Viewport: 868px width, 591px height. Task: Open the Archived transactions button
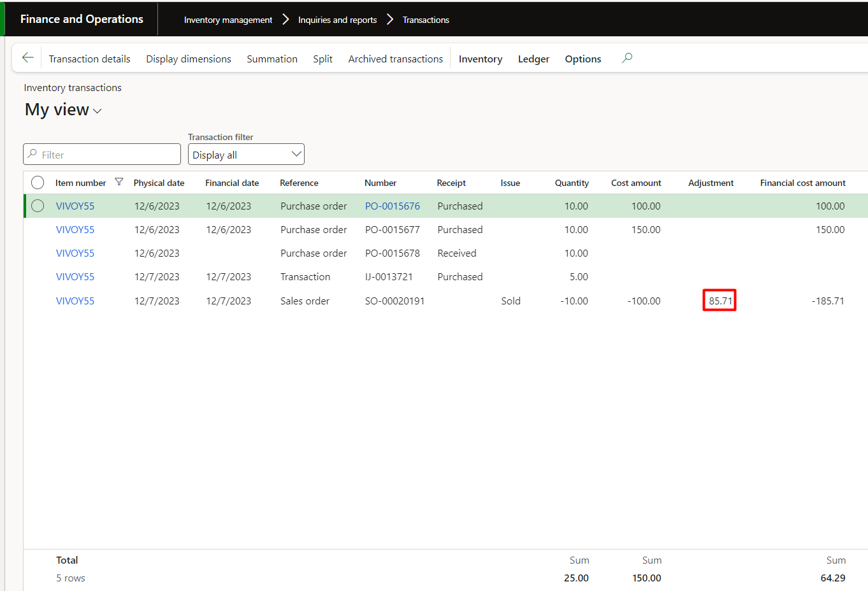(395, 59)
